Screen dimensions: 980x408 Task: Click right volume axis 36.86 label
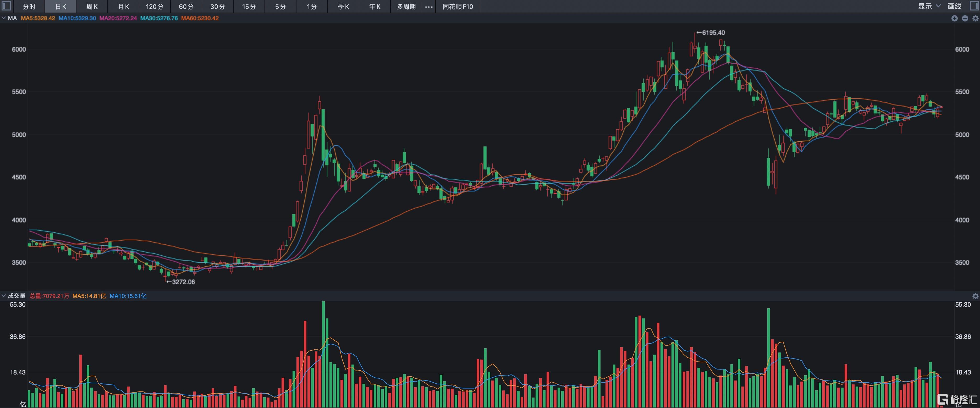[x=963, y=337]
